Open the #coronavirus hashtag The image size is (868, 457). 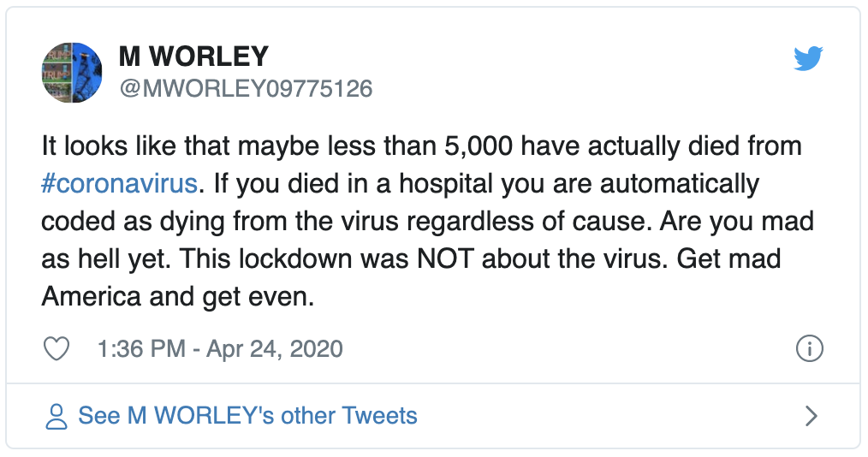point(120,184)
